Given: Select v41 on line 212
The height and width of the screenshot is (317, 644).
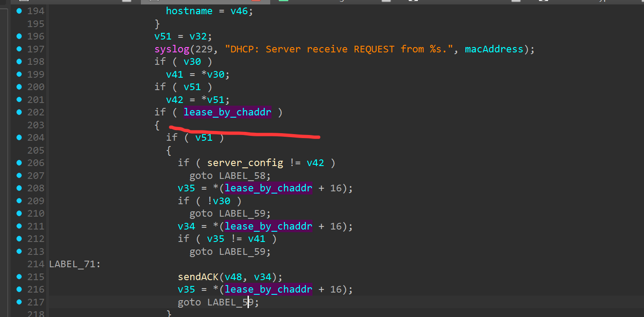Looking at the screenshot, I should click(257, 239).
